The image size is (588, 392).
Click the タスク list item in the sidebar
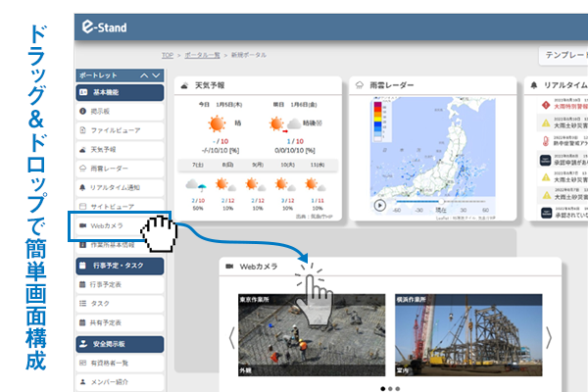click(119, 303)
